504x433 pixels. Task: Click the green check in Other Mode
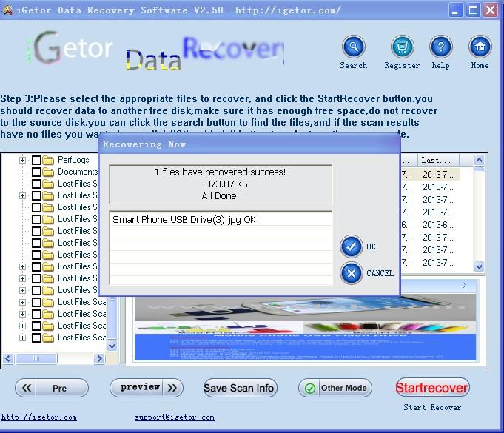pyautogui.click(x=310, y=389)
